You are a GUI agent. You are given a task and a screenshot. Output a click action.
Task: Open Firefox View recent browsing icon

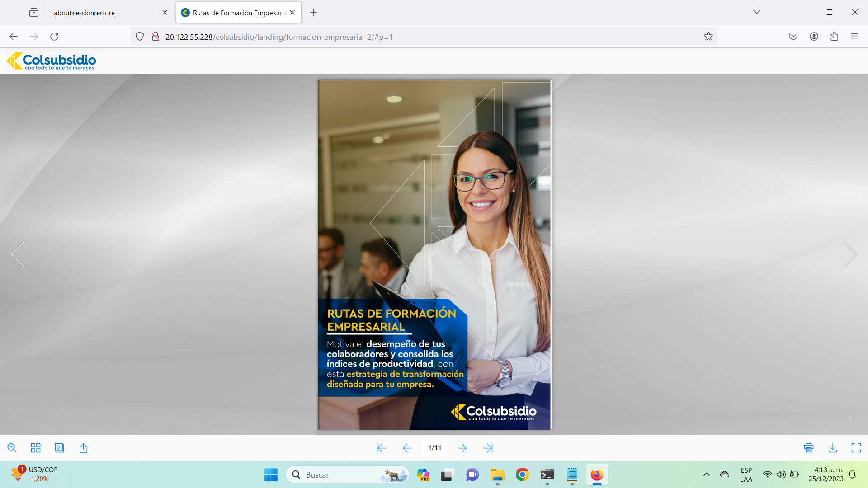(x=34, y=13)
